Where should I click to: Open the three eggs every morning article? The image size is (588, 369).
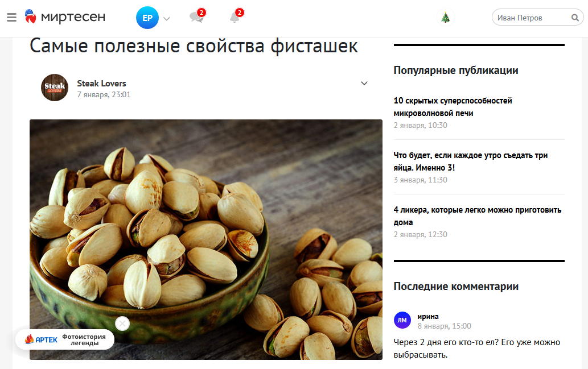pos(471,161)
